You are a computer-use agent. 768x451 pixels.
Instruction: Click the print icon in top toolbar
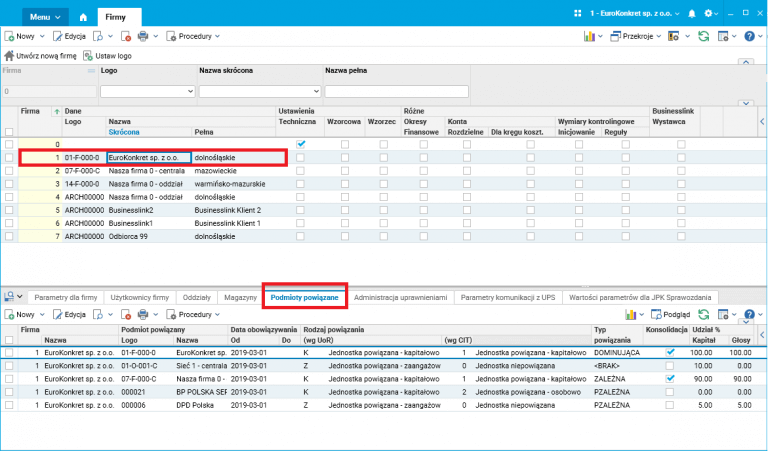click(142, 36)
